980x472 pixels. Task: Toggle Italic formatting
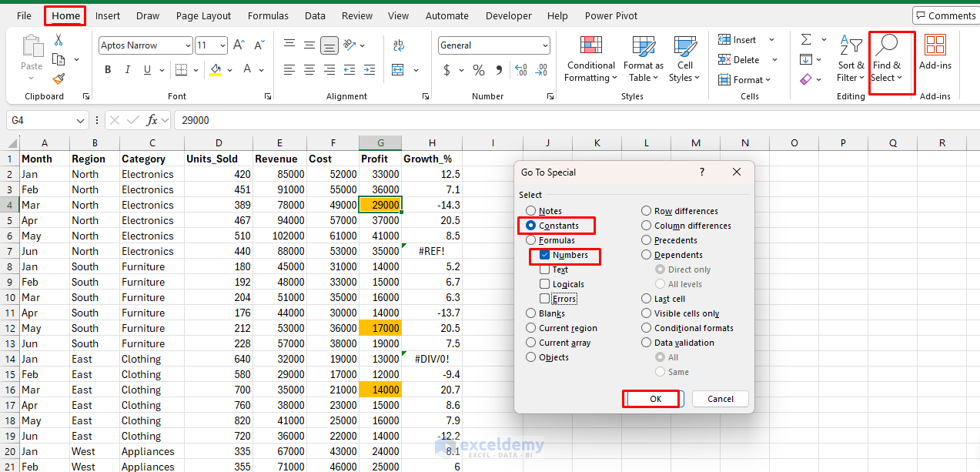click(127, 70)
